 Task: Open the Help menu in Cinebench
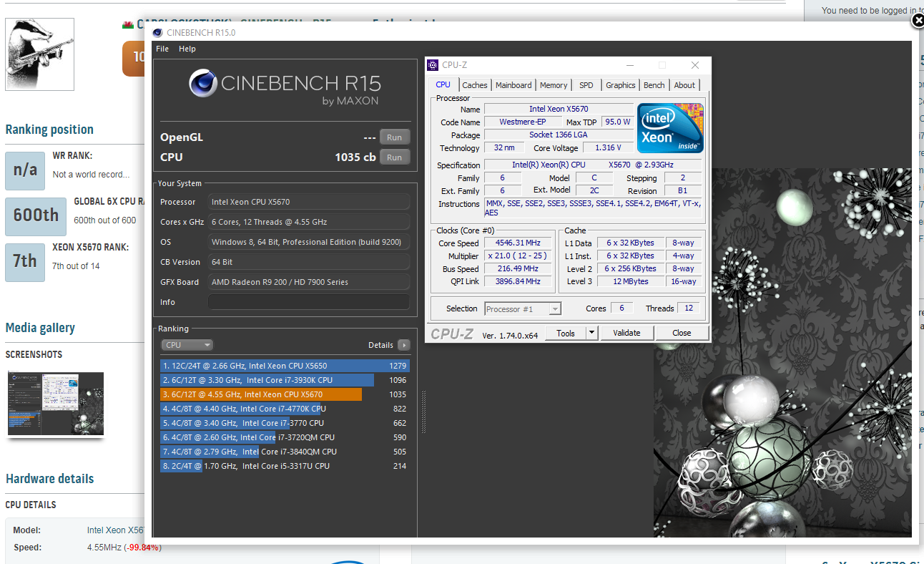coord(187,49)
